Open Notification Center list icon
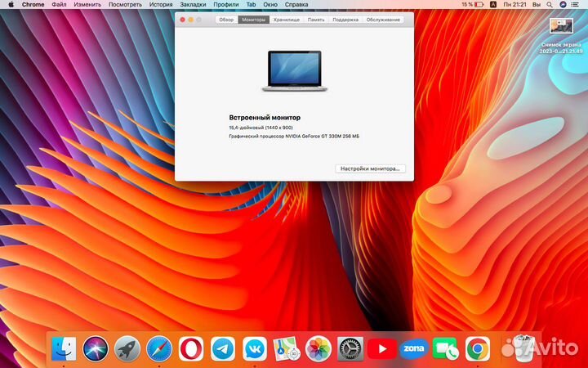Viewport: 588px width, 368px height. (575, 5)
